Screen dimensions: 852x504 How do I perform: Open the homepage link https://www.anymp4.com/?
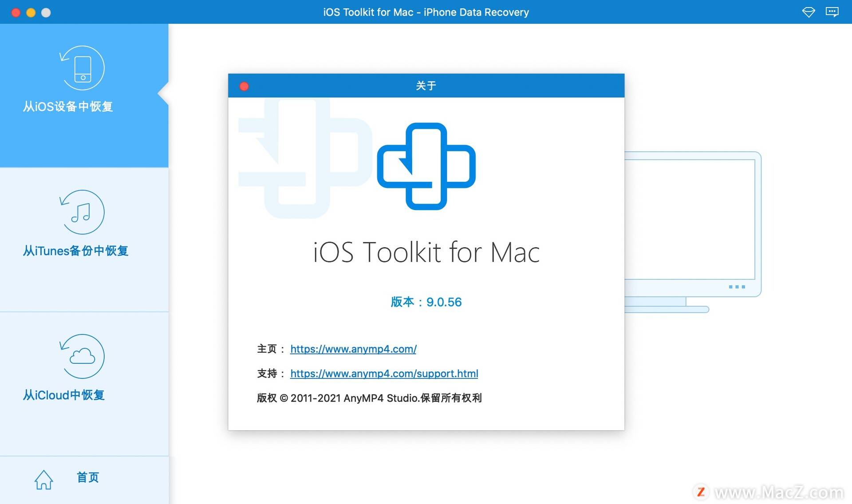(x=353, y=349)
